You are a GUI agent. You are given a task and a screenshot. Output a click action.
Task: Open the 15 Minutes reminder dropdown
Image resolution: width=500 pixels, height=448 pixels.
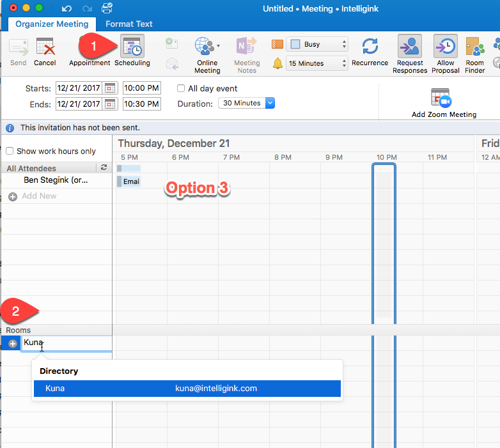click(x=316, y=63)
